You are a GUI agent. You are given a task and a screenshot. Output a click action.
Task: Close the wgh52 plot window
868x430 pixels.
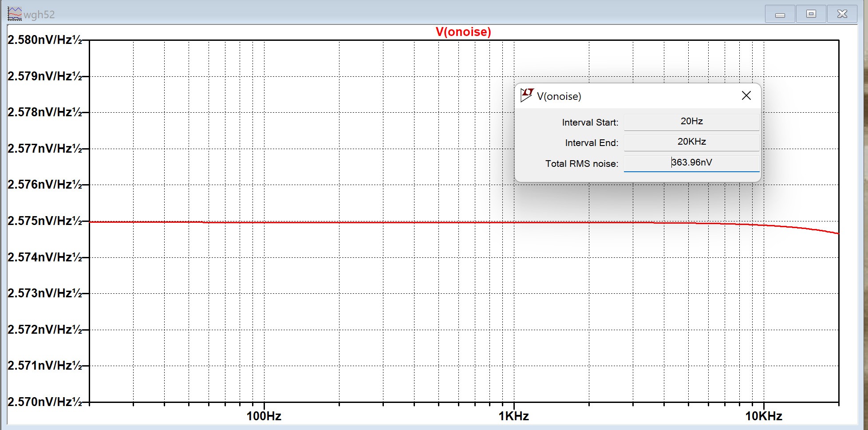[842, 14]
